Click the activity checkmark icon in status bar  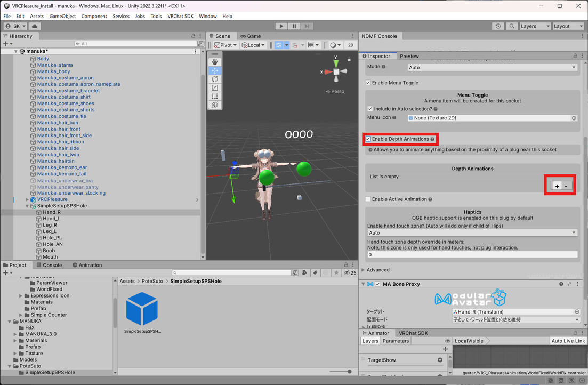point(582,381)
